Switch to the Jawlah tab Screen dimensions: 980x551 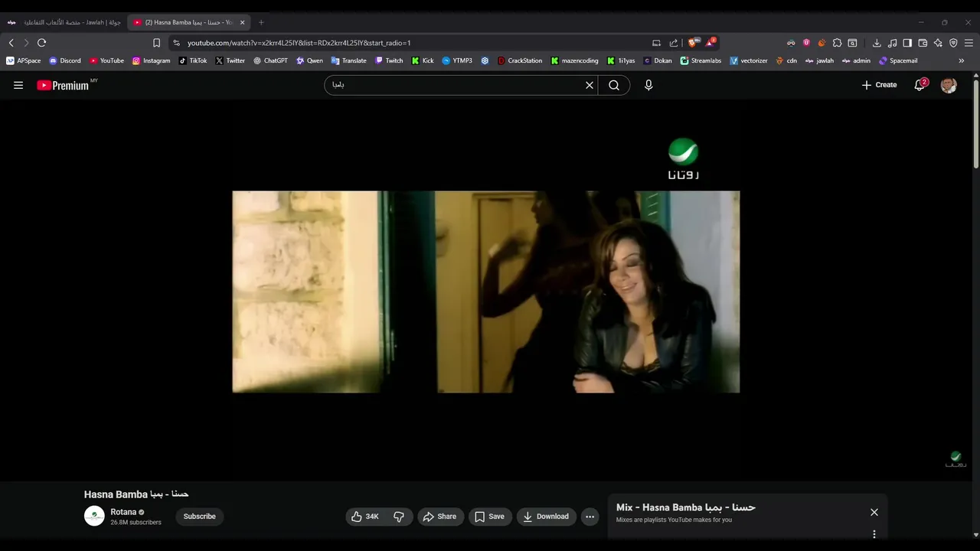click(64, 22)
